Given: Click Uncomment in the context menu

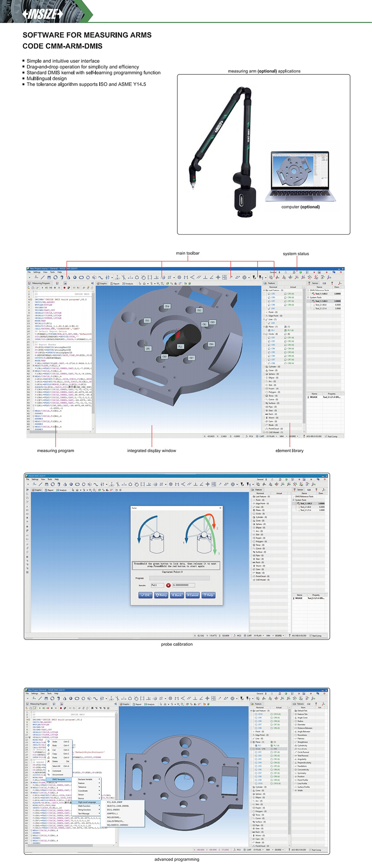Looking at the screenshot, I should coord(58,775).
